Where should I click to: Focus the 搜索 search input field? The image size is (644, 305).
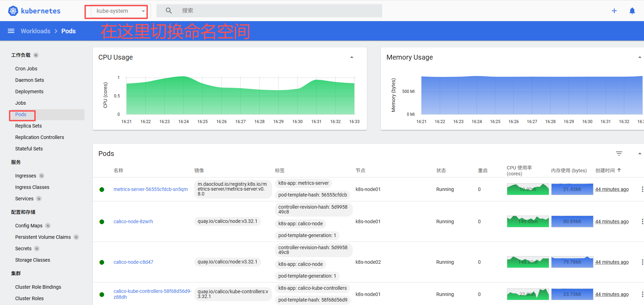pyautogui.click(x=280, y=11)
